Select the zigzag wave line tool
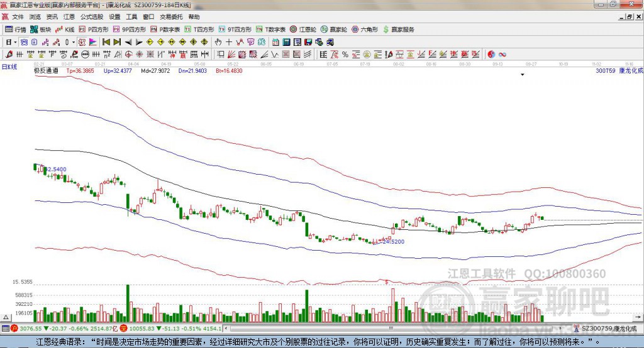This screenshot has width=644, height=348. pyautogui.click(x=274, y=55)
